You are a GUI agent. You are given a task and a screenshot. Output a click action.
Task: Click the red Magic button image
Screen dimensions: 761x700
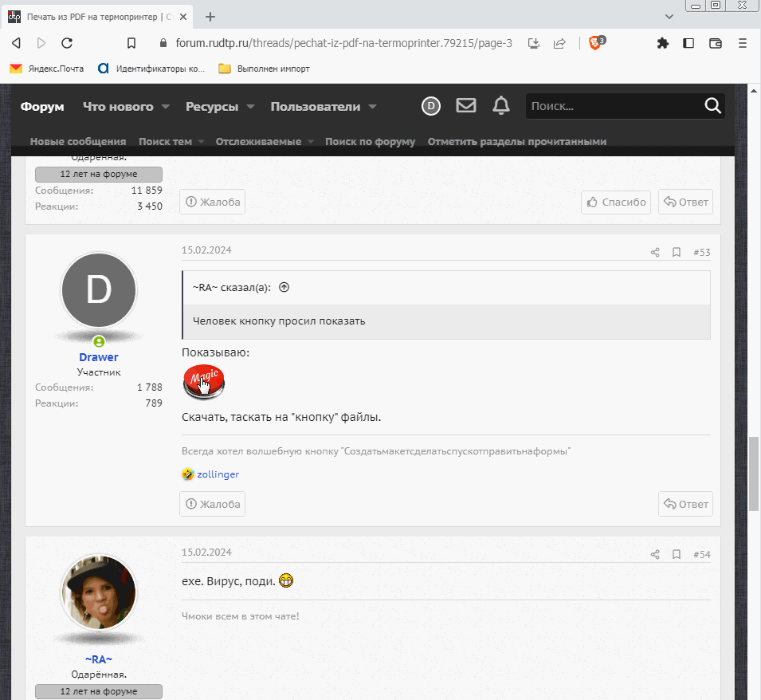click(203, 382)
